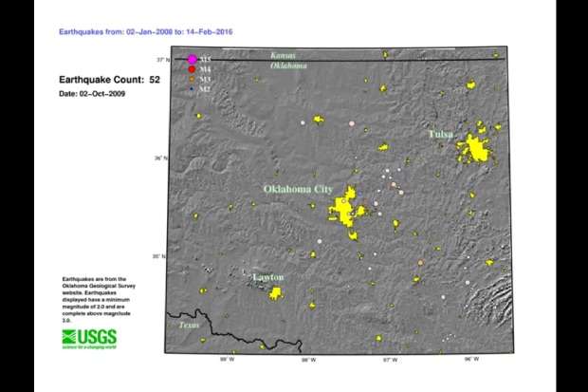Image resolution: width=588 pixels, height=392 pixels.
Task: Click the M5 legend label text
Action: pyautogui.click(x=205, y=60)
